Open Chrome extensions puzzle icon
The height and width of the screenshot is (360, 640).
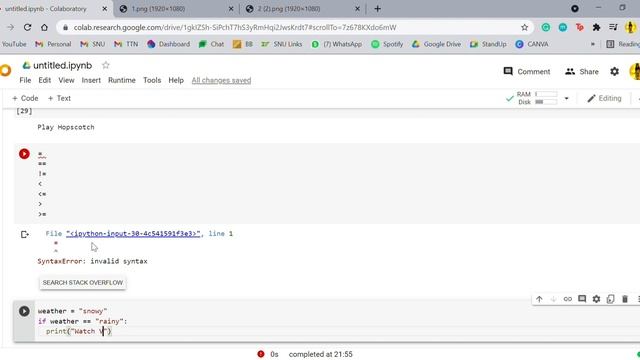[596, 27]
